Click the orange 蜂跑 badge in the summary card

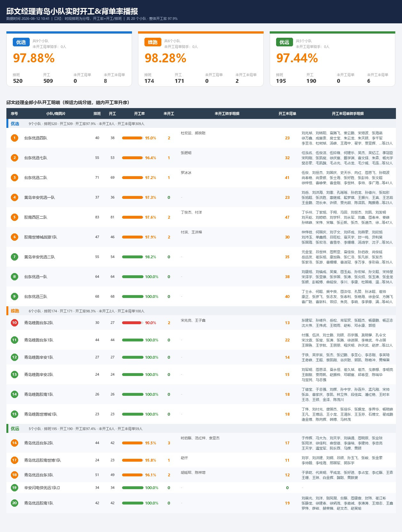(x=153, y=42)
